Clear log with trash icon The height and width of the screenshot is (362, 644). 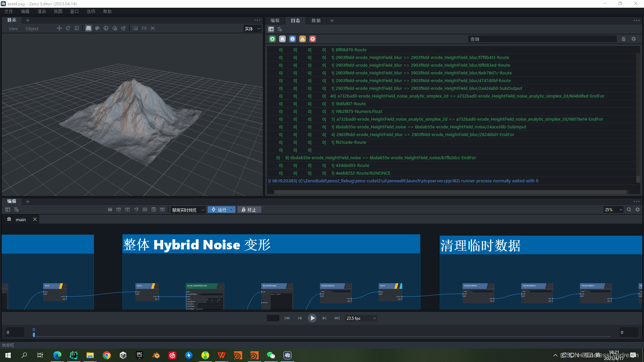click(x=624, y=39)
